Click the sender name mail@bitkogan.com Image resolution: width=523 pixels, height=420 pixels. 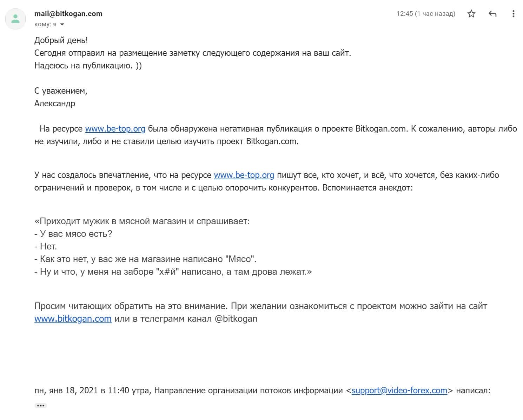(x=68, y=14)
